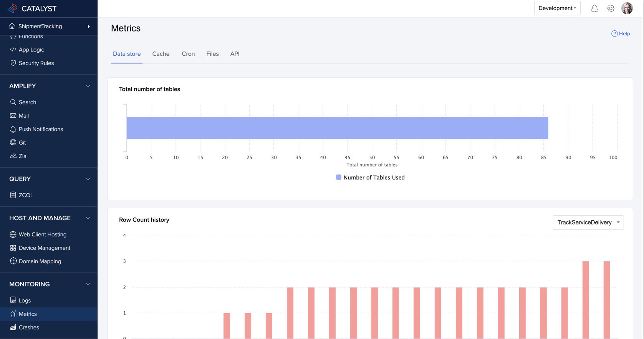
Task: Open the Development environment dropdown
Action: pos(557,8)
